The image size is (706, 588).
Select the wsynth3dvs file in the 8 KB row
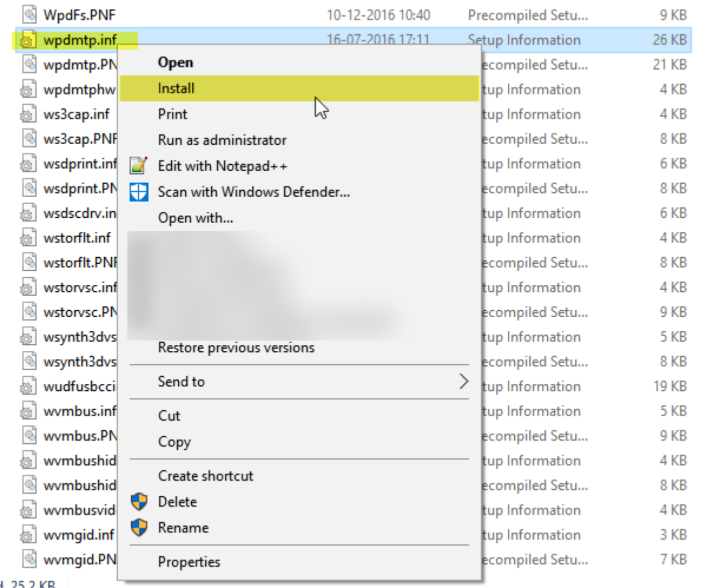click(80, 361)
